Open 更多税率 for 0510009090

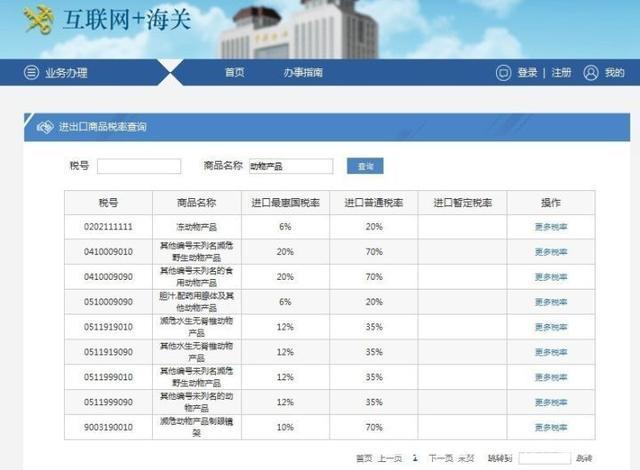(551, 302)
